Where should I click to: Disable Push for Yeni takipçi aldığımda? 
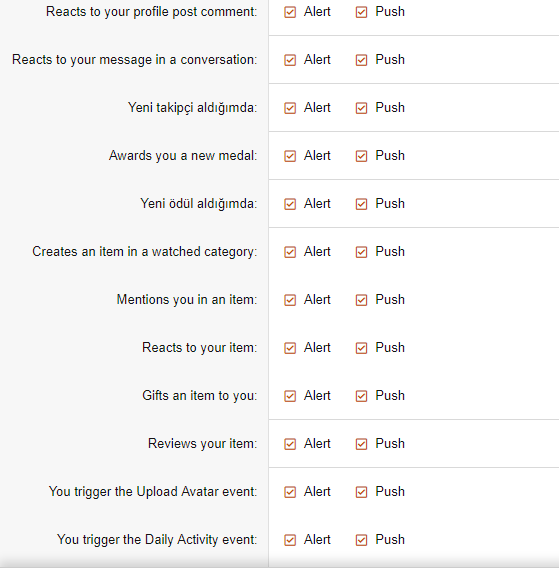pyautogui.click(x=361, y=108)
